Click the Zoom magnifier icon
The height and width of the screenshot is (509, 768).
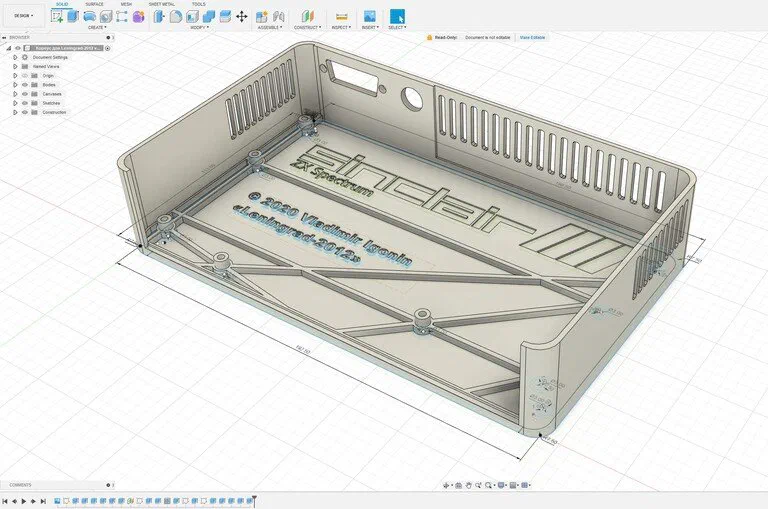pyautogui.click(x=478, y=485)
